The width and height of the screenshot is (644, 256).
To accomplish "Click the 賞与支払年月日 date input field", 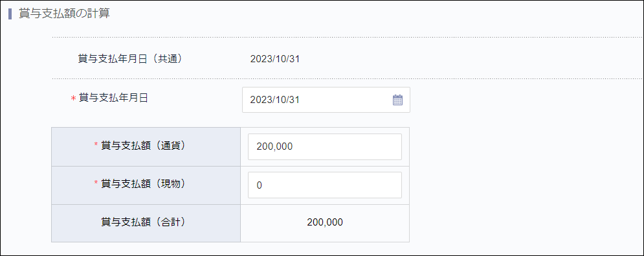I will click(326, 100).
